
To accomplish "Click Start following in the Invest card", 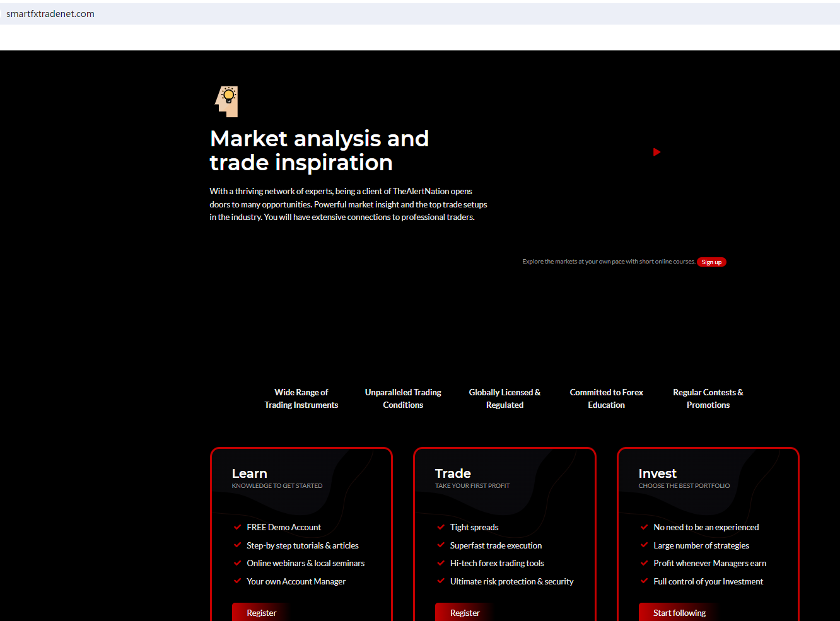I will [x=679, y=613].
